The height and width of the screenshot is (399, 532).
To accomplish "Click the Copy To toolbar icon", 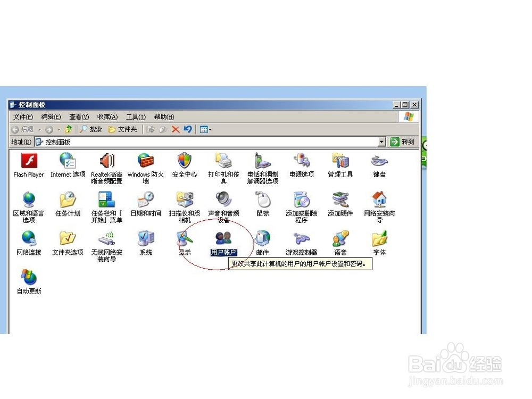I will coord(163,129).
